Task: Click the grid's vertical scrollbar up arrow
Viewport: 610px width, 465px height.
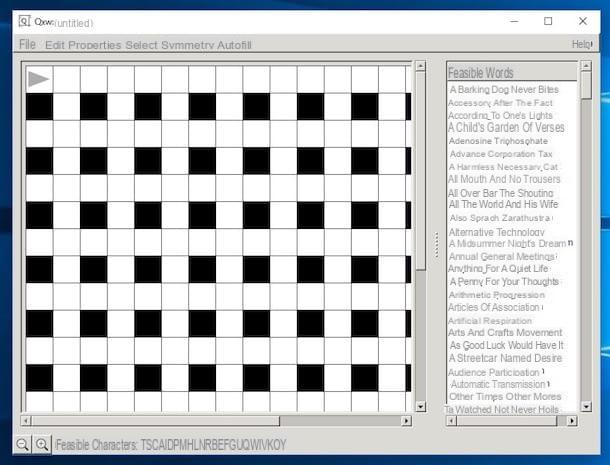Action: (x=421, y=68)
